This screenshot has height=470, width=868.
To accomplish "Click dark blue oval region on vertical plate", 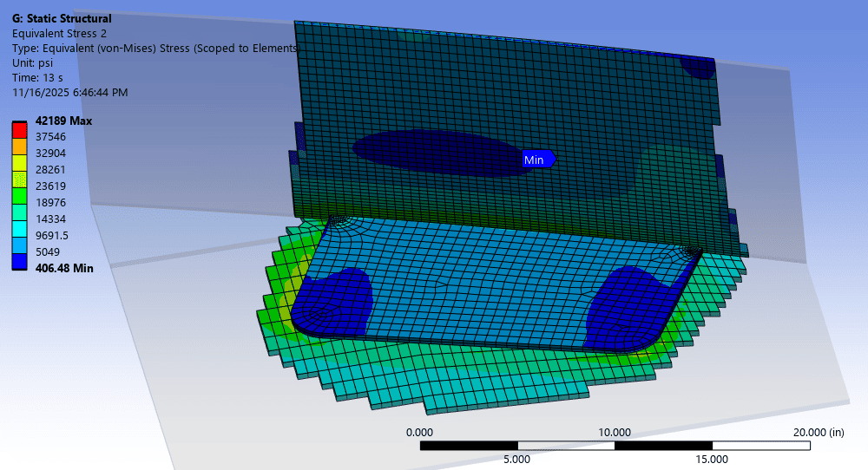I will point(434,152).
